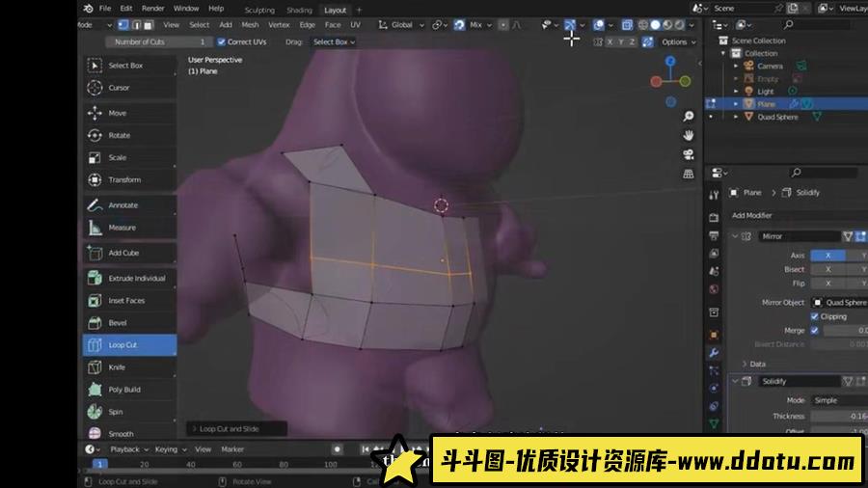
Task: Toggle Mirror Bisect X
Action: click(x=827, y=269)
